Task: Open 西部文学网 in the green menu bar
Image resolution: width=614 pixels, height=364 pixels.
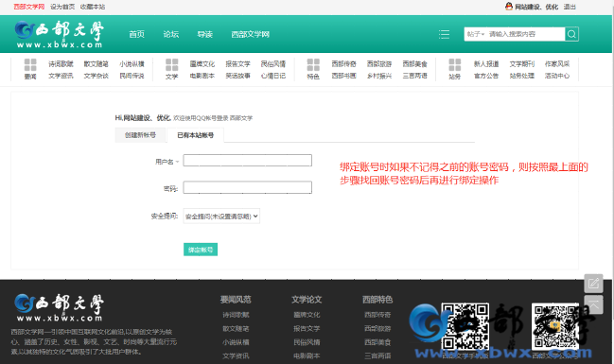Action: (x=250, y=34)
